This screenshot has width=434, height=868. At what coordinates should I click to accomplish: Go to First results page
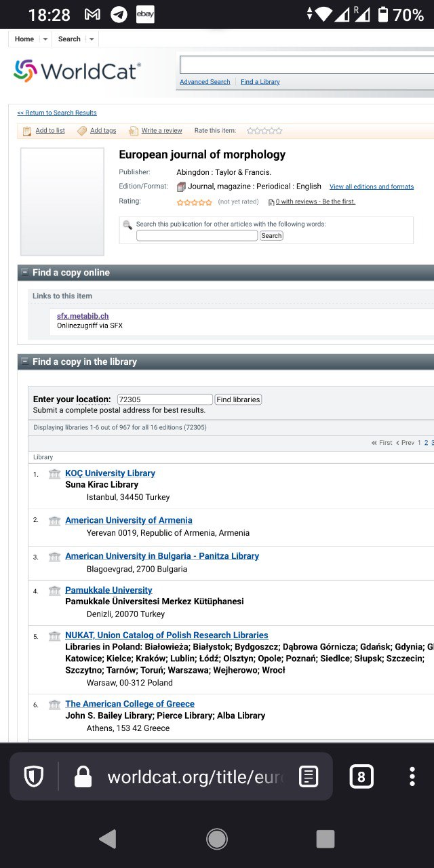382,443
